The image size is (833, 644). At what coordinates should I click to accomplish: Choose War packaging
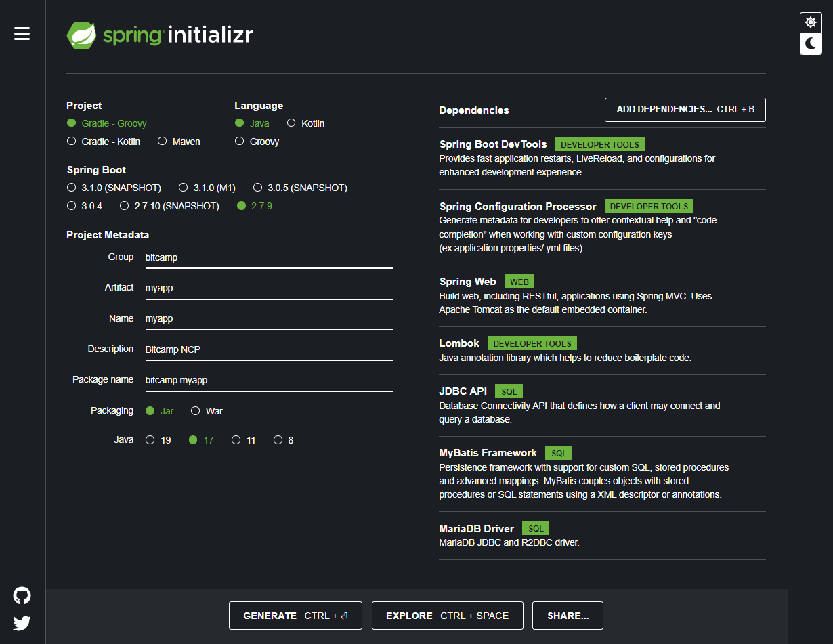207,411
